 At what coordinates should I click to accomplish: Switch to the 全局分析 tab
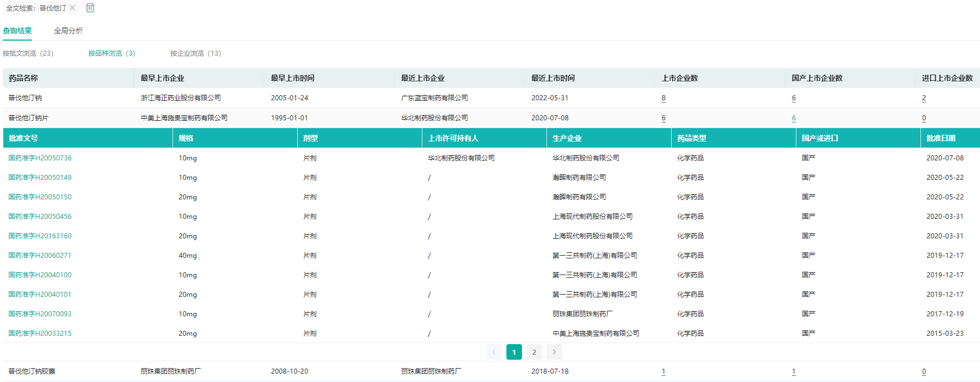pyautogui.click(x=68, y=31)
